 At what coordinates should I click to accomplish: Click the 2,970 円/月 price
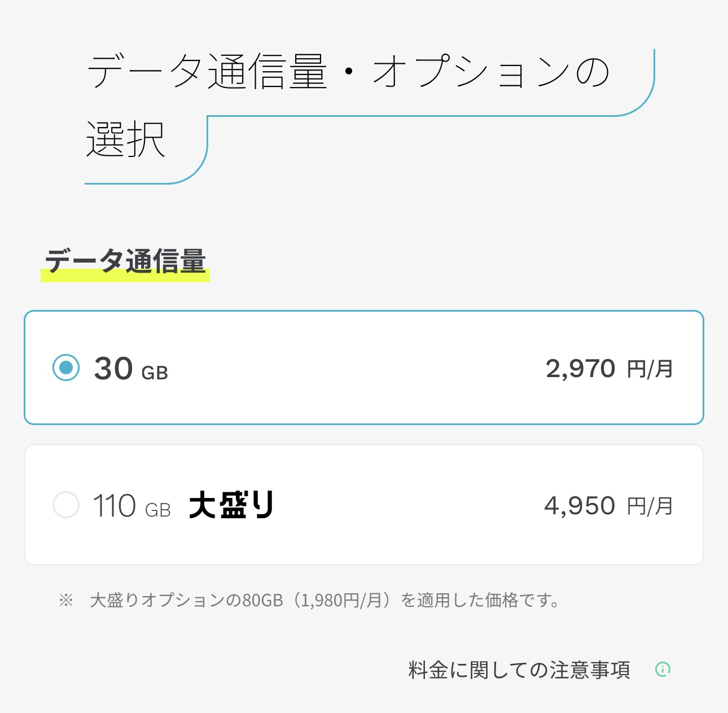tap(609, 369)
